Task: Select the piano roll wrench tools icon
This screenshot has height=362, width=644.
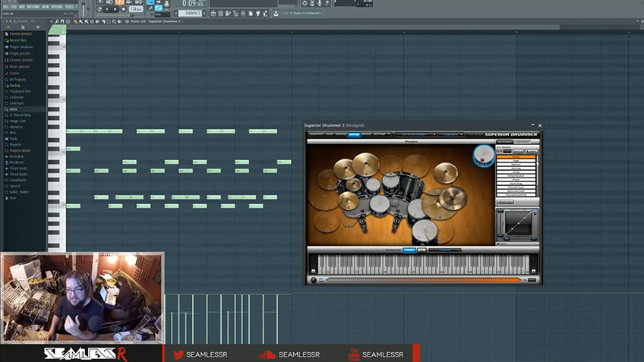Action: 57,21
